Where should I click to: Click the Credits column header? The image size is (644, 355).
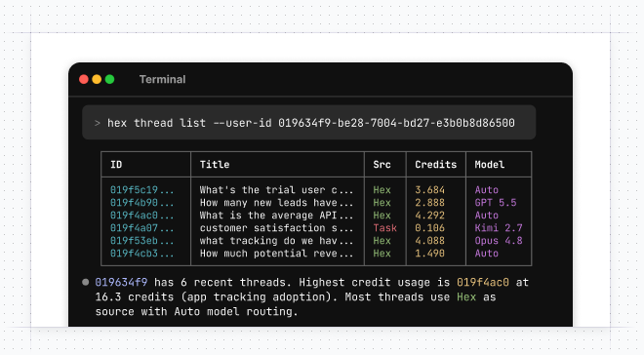pos(436,165)
